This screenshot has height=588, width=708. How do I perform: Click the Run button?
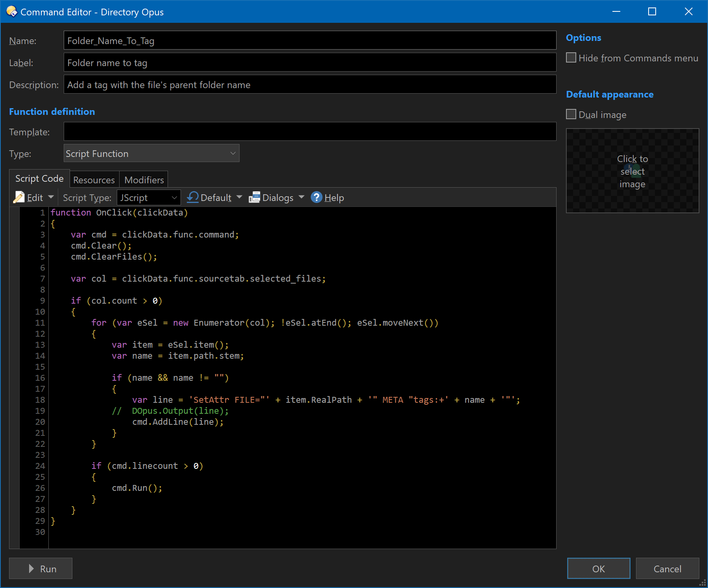click(x=41, y=568)
